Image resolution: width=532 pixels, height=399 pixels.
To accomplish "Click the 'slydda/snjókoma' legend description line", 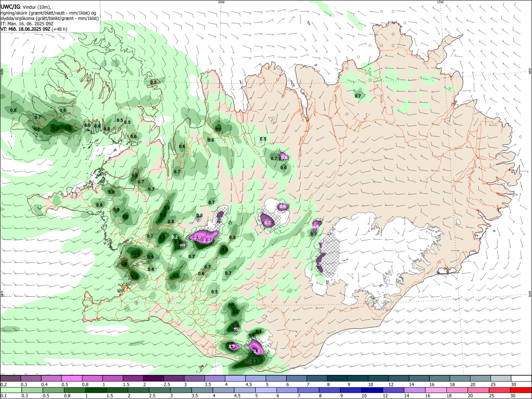I will [x=49, y=18].
